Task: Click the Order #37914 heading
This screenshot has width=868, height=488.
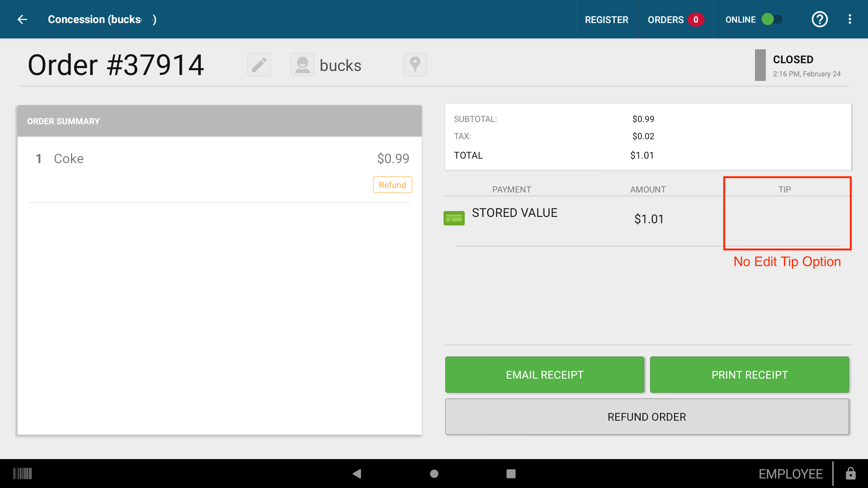Action: pyautogui.click(x=116, y=65)
